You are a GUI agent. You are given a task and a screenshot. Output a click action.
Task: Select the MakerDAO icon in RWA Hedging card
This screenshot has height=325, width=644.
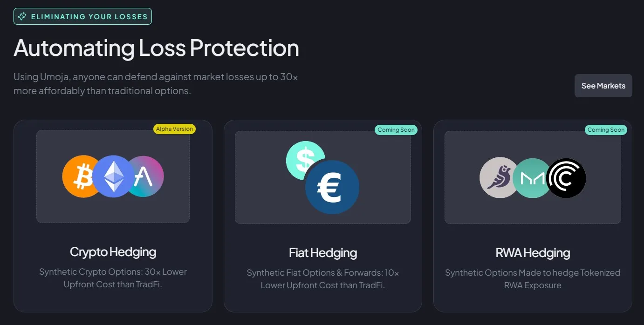click(532, 177)
